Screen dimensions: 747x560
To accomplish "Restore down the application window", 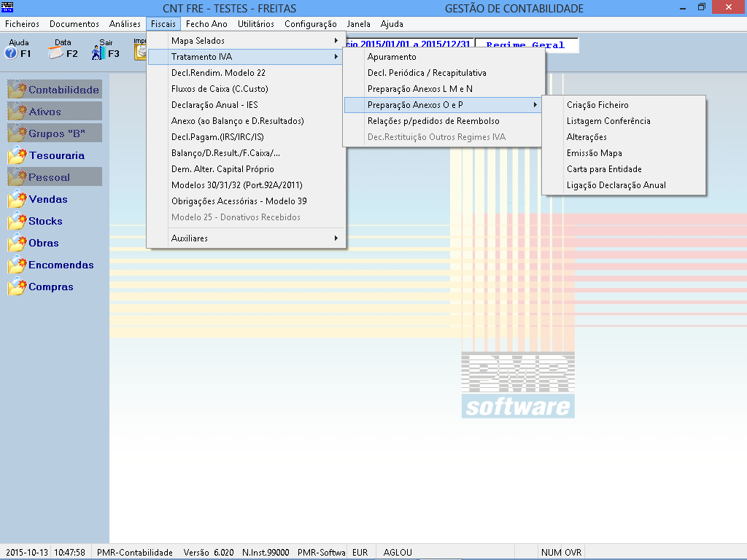I will pyautogui.click(x=702, y=7).
